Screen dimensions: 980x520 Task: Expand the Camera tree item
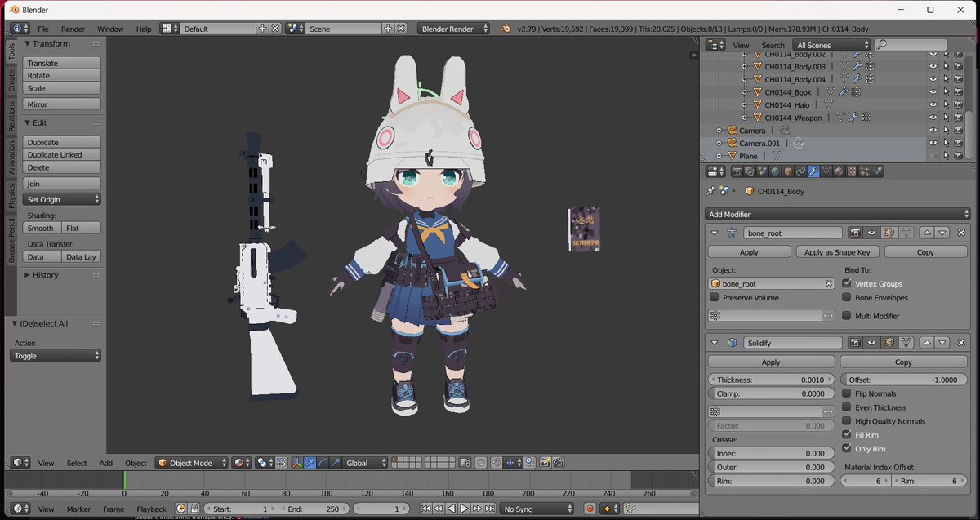719,131
